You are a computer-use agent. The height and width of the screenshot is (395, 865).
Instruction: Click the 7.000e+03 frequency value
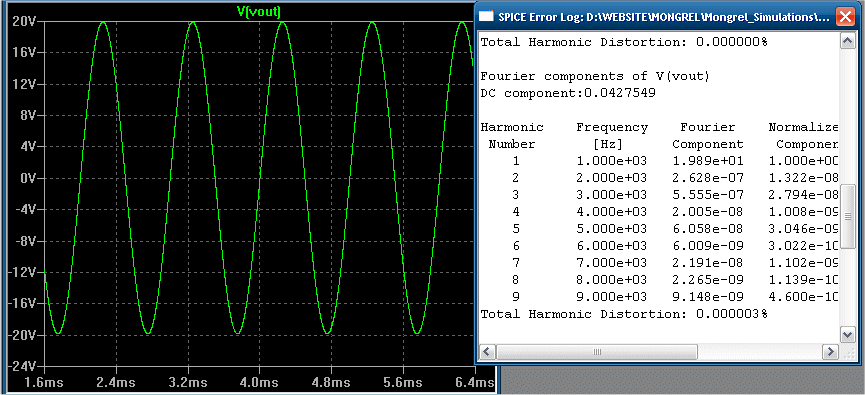click(612, 263)
